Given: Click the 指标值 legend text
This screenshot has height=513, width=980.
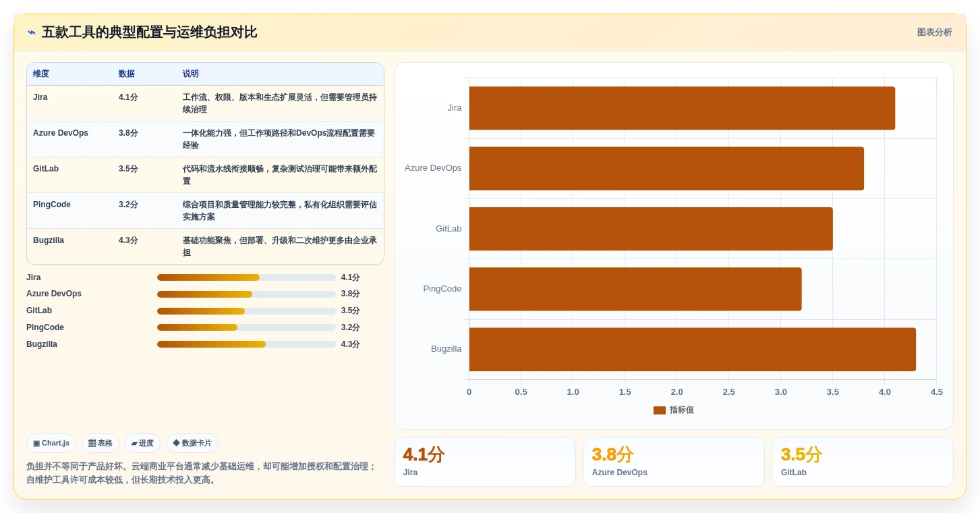Looking at the screenshot, I should (x=681, y=410).
